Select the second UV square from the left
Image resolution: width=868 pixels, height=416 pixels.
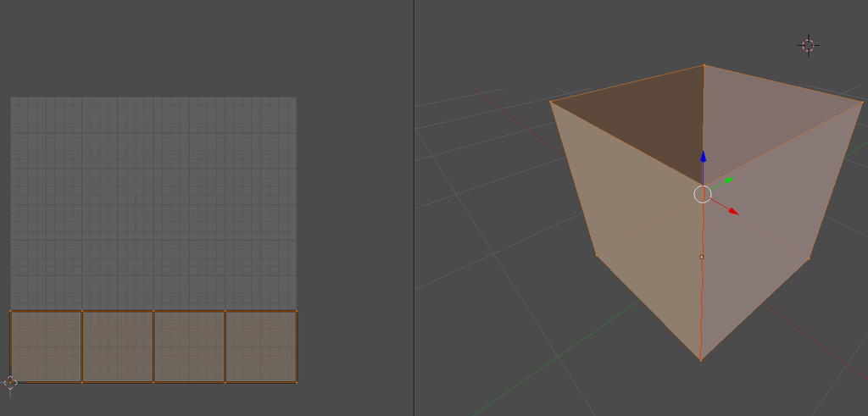[118, 347]
